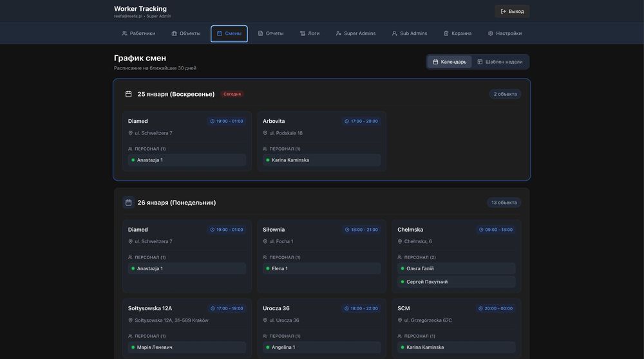Open the Работники tab
The width and height of the screenshot is (644, 359).
coord(138,33)
